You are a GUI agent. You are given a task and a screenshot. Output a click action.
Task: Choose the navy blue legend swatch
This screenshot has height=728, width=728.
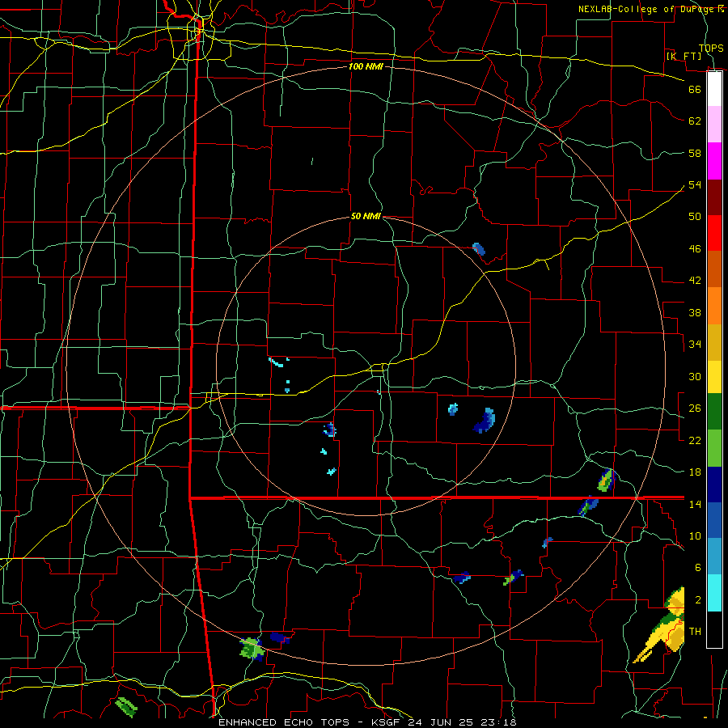(714, 485)
